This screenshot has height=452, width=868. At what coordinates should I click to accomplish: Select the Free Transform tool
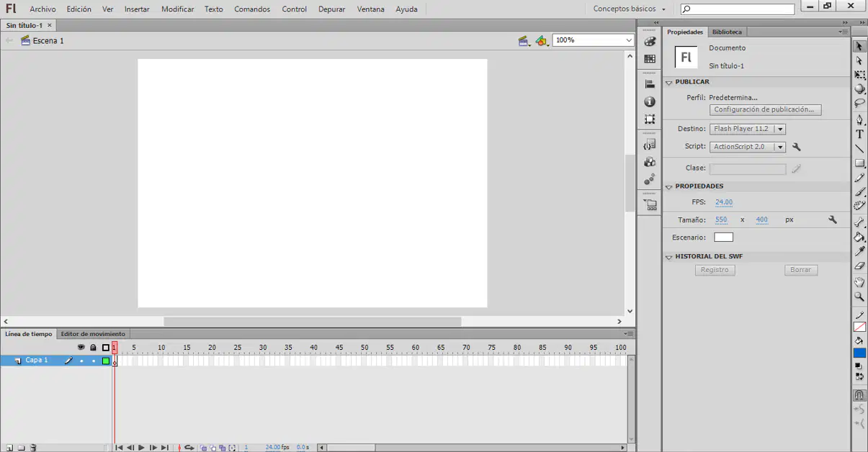tap(859, 75)
